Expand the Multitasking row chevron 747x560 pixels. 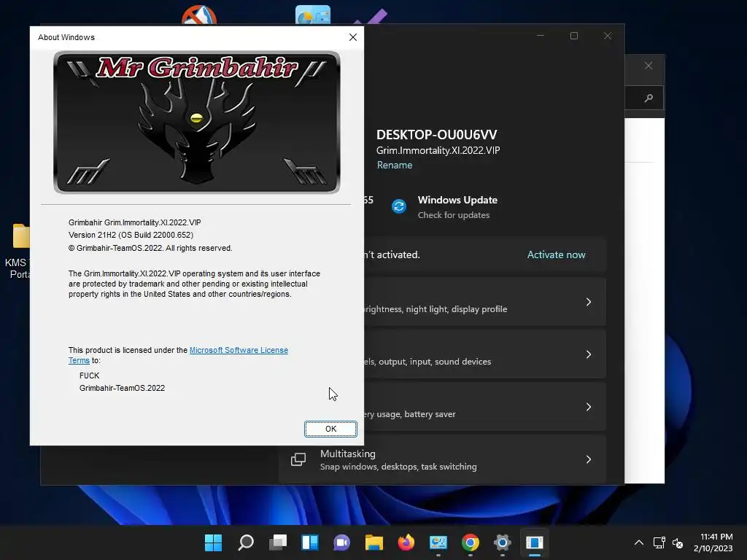coord(589,459)
